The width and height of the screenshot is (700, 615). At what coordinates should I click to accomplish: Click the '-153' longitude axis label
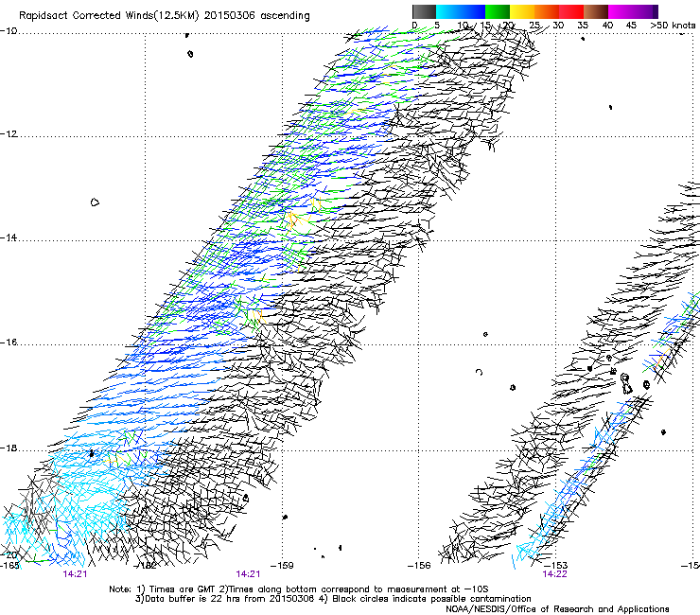point(556,566)
